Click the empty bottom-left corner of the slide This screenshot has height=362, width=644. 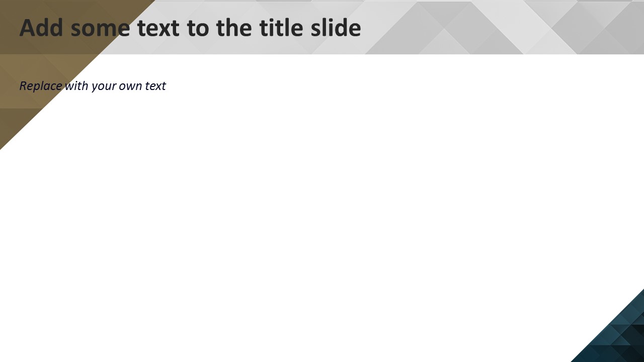(15, 347)
